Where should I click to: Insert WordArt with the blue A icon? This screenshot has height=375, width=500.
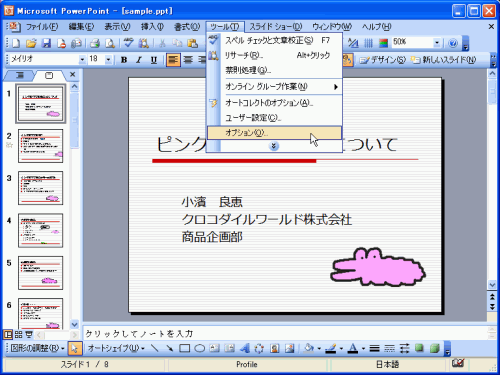point(245,348)
